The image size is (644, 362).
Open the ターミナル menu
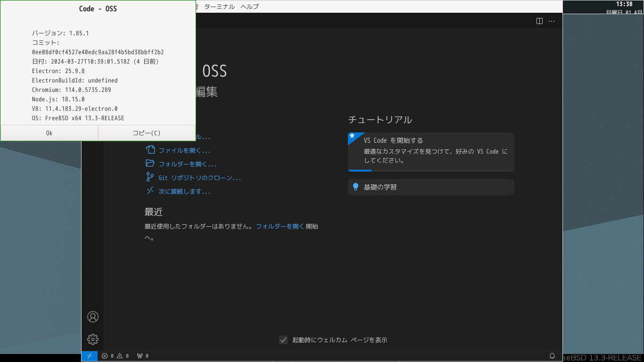click(x=219, y=7)
